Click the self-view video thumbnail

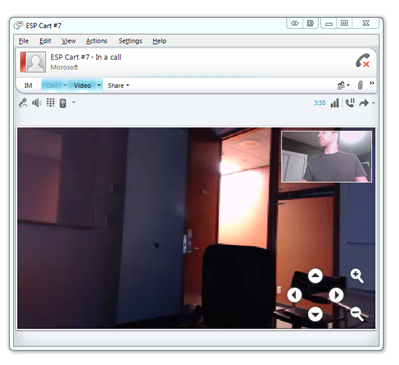click(x=327, y=157)
